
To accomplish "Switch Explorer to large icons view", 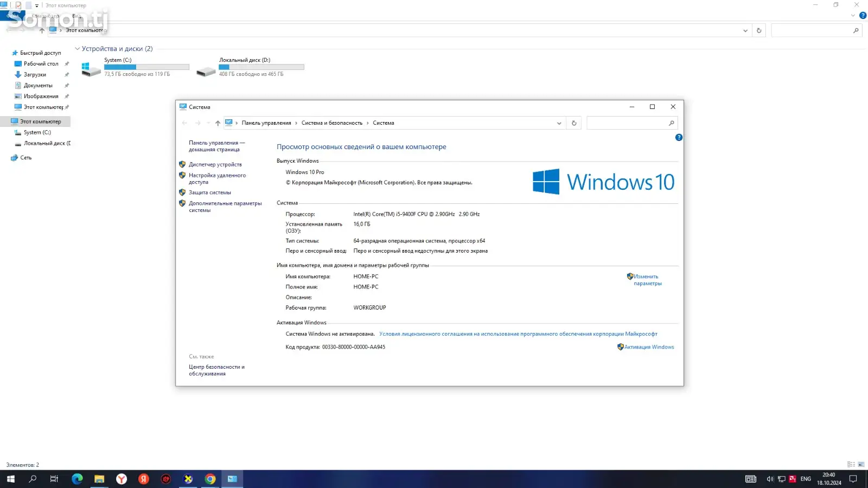I will click(x=861, y=465).
